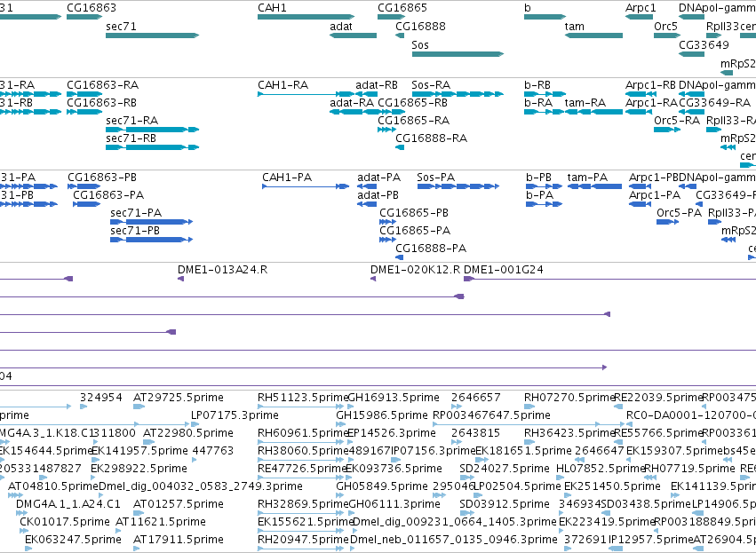
Task: Select the Arpc1-PA protein label
Action: tap(654, 195)
